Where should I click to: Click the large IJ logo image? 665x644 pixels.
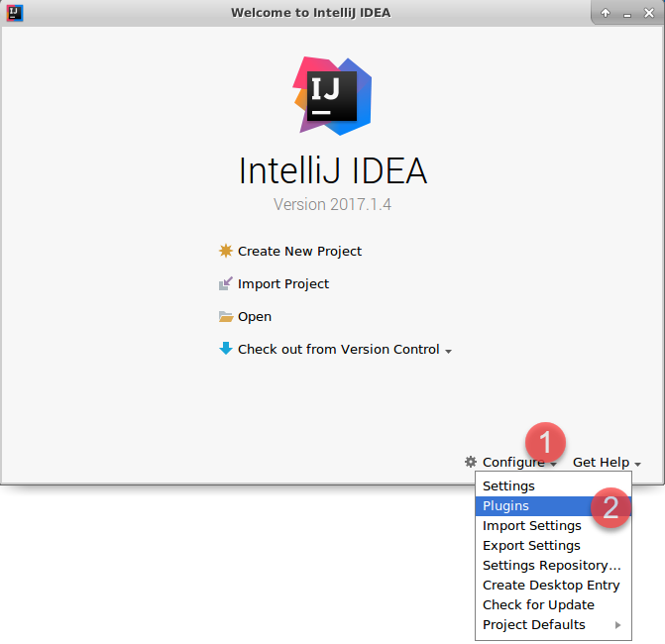(x=332, y=96)
